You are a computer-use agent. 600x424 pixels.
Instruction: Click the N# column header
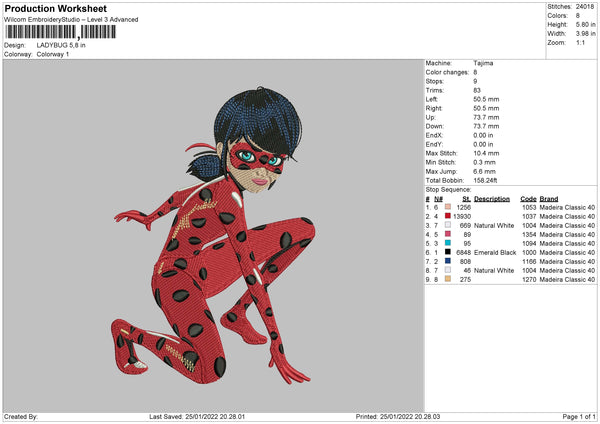[439, 199]
